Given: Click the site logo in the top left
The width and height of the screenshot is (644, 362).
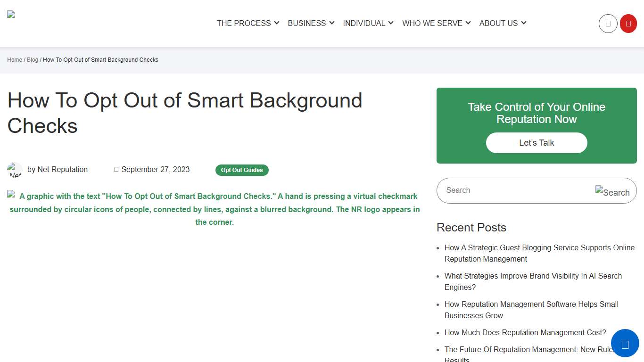Looking at the screenshot, I should [x=10, y=14].
